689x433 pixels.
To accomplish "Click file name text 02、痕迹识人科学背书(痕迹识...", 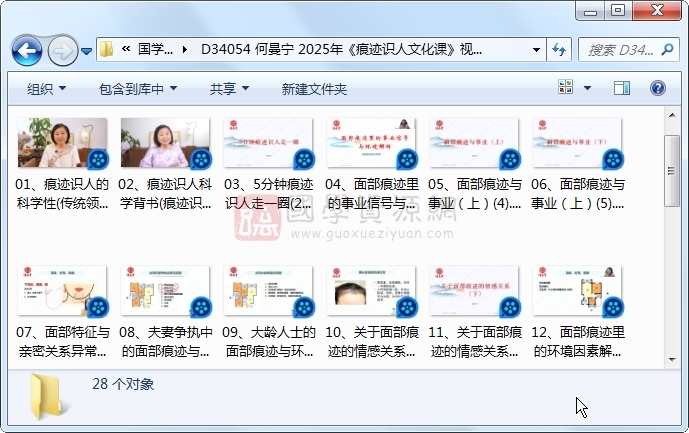I will click(x=165, y=193).
